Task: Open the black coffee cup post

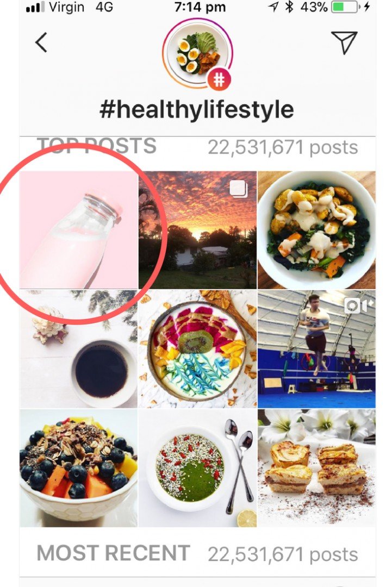Action: pos(79,349)
